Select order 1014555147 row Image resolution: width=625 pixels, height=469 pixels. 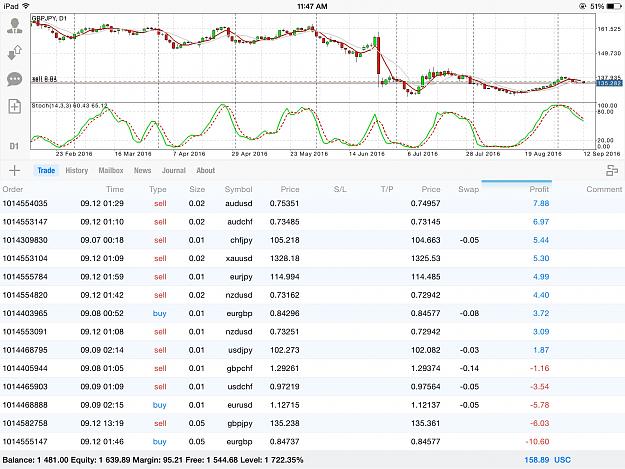(312, 442)
